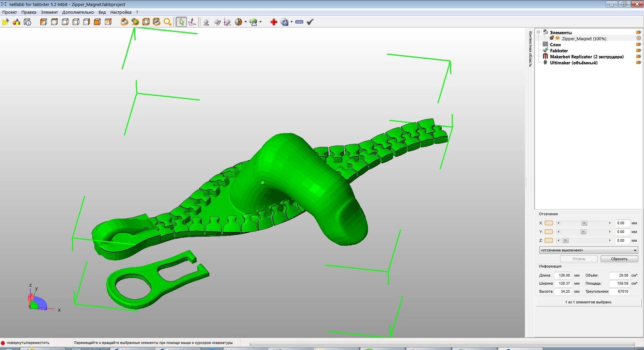Open the Настройка menu
This screenshot has height=350, width=644.
click(121, 12)
